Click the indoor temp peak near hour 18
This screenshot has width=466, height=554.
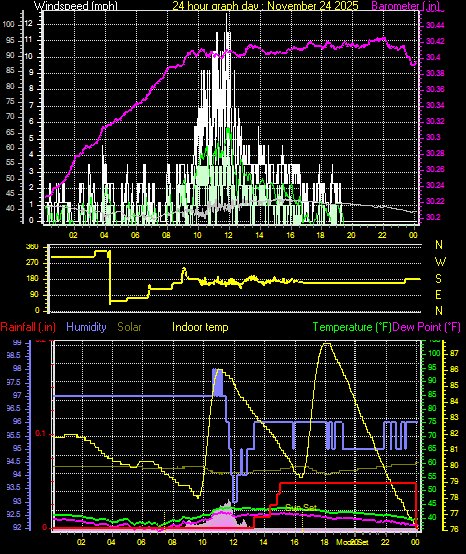click(x=327, y=343)
